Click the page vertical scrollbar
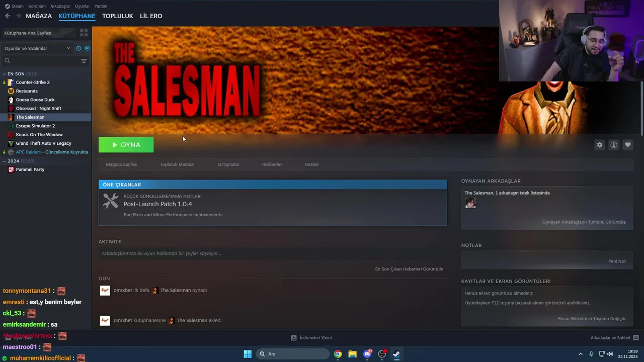Image resolution: width=644 pixels, height=362 pixels. coord(641,108)
